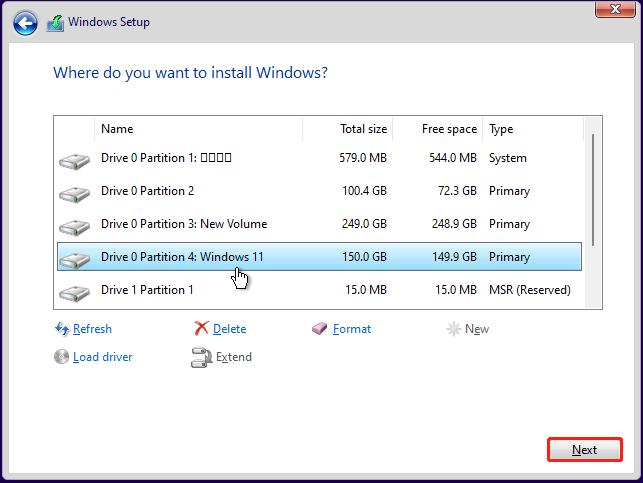Click the Primary type cell for New Volume
Screen dimensions: 643x483
pos(509,224)
